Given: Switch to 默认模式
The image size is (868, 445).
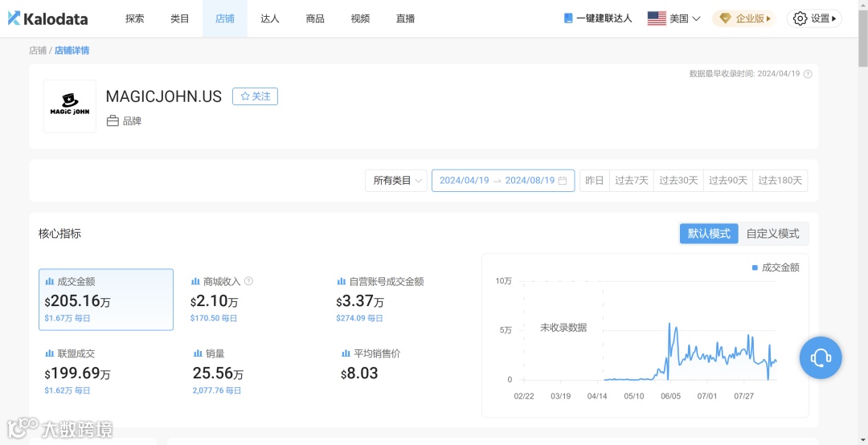Looking at the screenshot, I should click(x=709, y=234).
